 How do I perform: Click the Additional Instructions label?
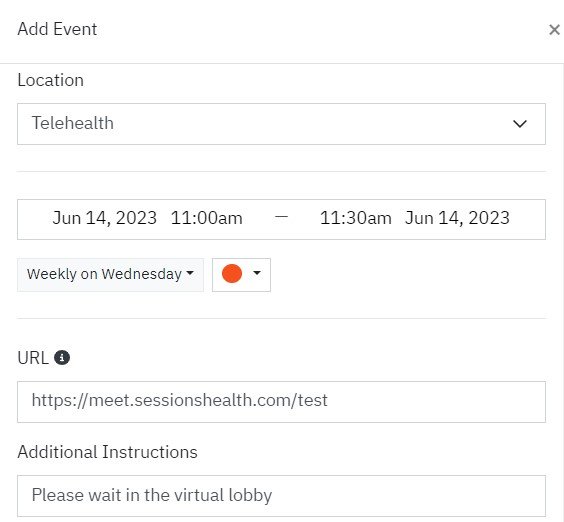108,452
